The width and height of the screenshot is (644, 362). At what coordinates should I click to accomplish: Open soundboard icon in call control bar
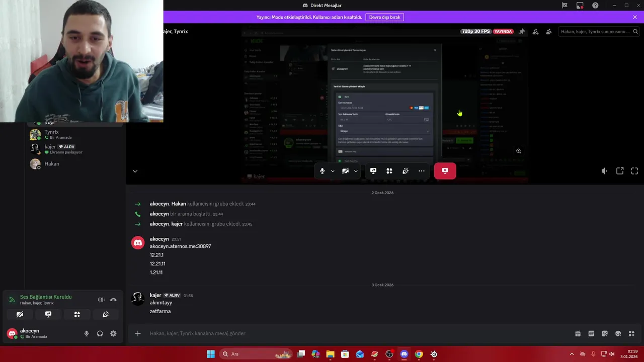[x=406, y=171]
